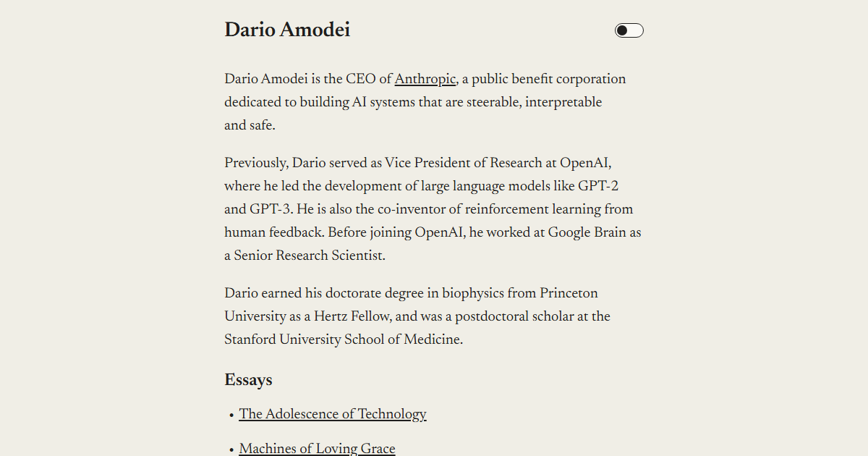Toggle the dark mode switch
Viewport: 868px width, 456px height.
click(x=629, y=30)
